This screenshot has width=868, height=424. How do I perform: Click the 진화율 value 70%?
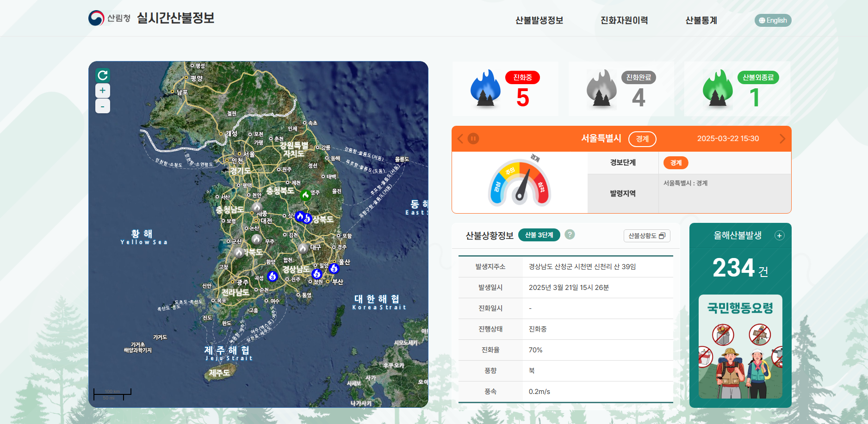point(535,350)
